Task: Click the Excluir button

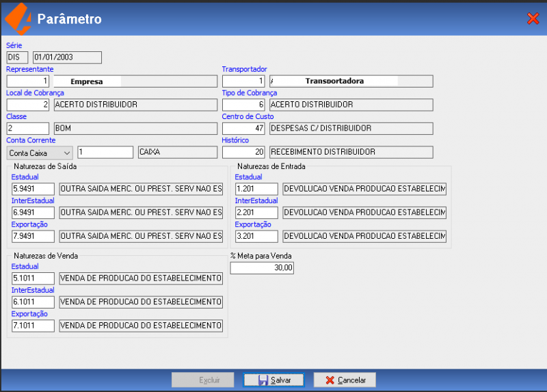Action: pyautogui.click(x=202, y=380)
